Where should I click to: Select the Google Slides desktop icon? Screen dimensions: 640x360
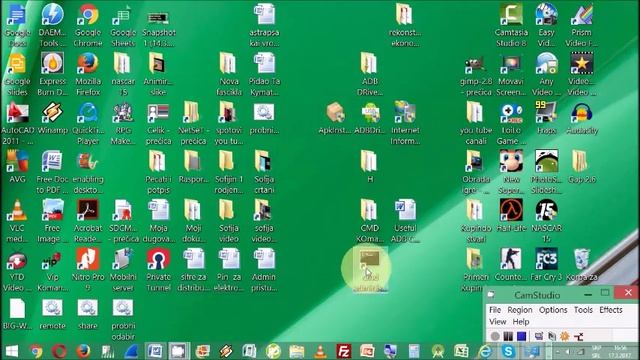(17, 74)
